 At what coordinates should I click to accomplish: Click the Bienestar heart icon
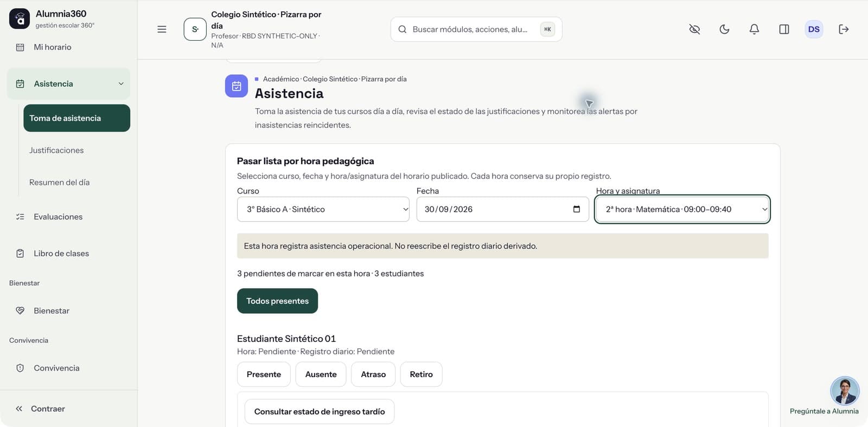(20, 310)
